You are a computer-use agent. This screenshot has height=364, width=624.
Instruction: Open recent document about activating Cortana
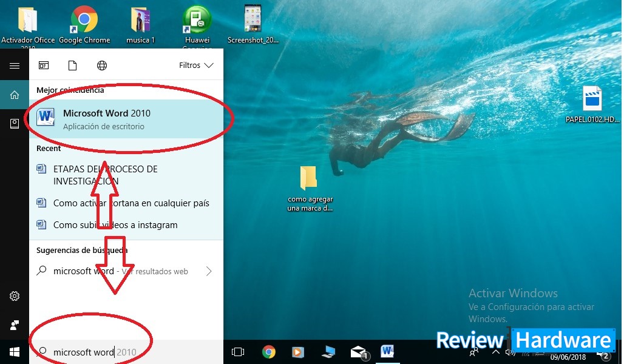[126, 203]
